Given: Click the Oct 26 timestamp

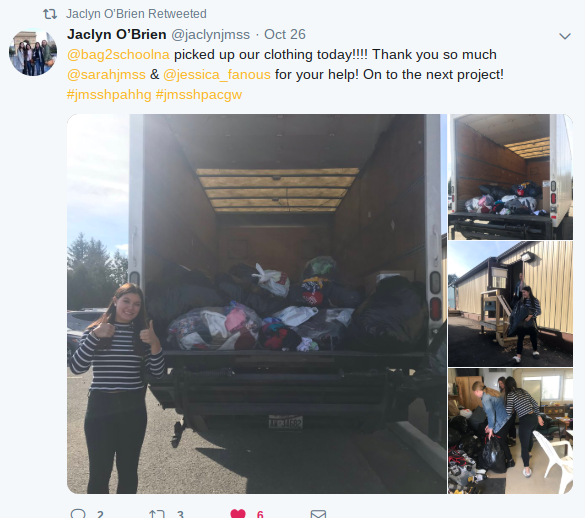Looking at the screenshot, I should [285, 34].
